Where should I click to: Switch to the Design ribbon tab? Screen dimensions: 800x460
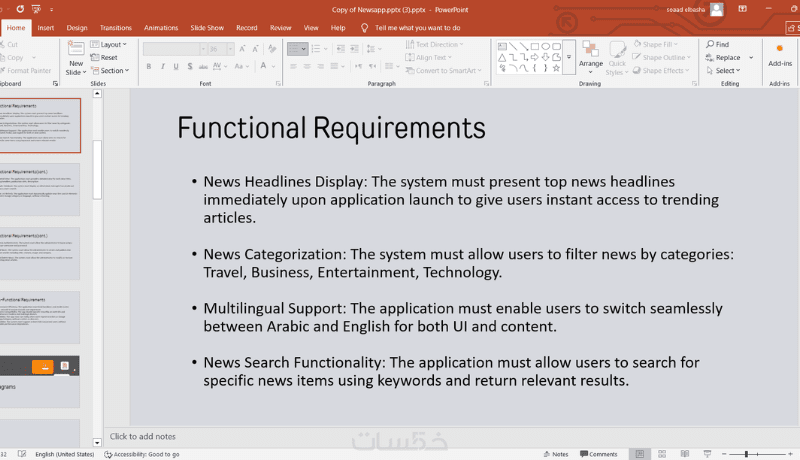point(77,28)
